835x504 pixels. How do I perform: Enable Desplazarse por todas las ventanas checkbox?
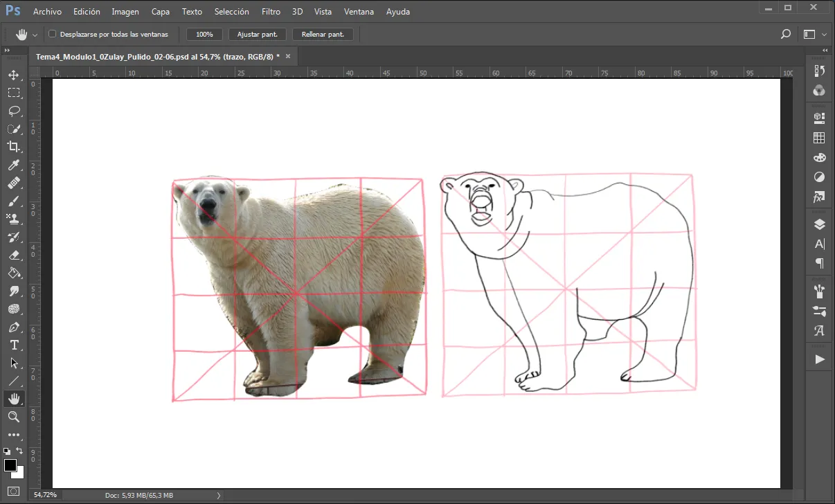pos(53,34)
